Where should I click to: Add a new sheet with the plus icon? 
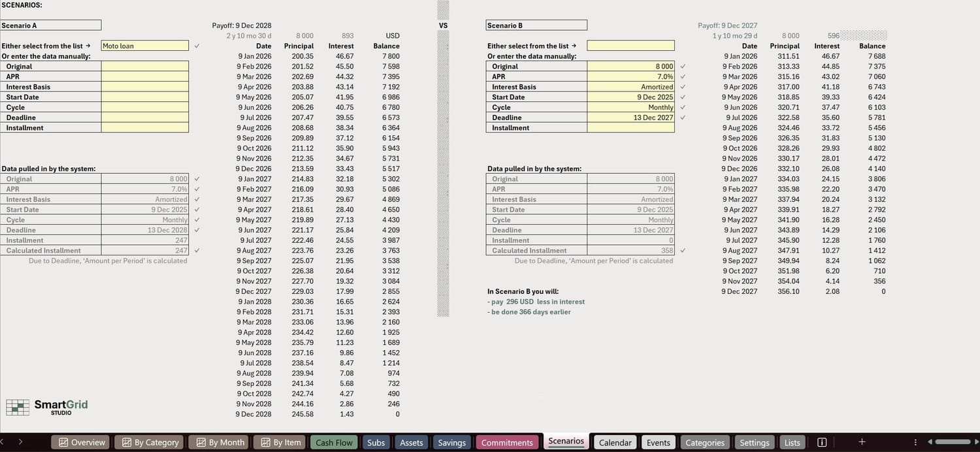[862, 442]
